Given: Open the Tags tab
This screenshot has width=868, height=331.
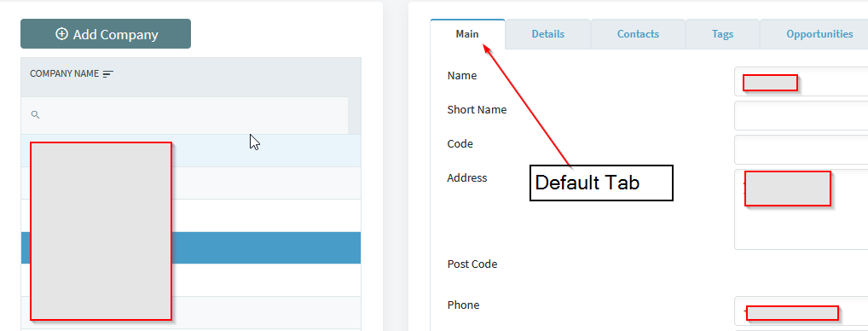Looking at the screenshot, I should [x=722, y=34].
